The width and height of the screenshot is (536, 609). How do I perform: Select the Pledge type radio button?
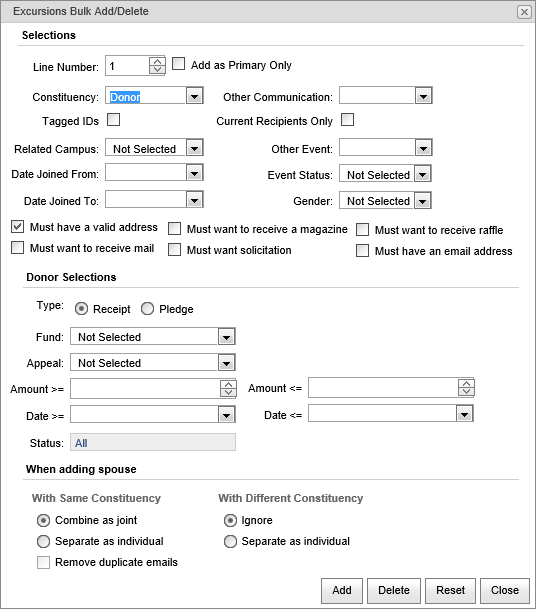147,309
